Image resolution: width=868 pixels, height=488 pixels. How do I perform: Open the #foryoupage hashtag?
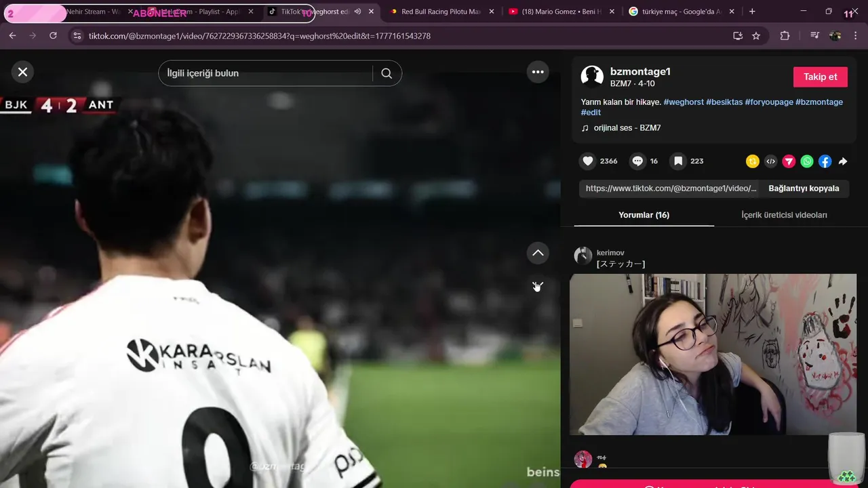769,102
